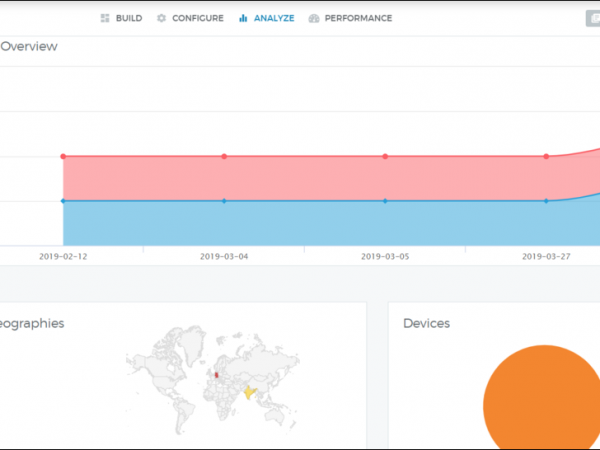
Task: Click the red highlighted country in Europe
Action: pos(216,376)
